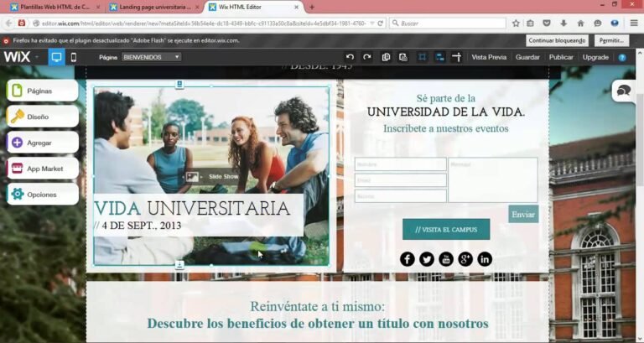Open a new browser tab
Screen dimensions: 644x343
312,7
